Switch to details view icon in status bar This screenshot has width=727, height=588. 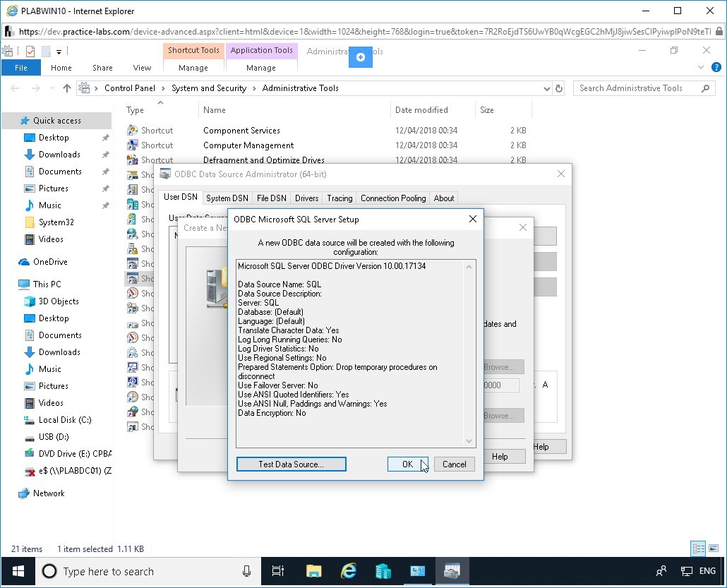point(698,548)
